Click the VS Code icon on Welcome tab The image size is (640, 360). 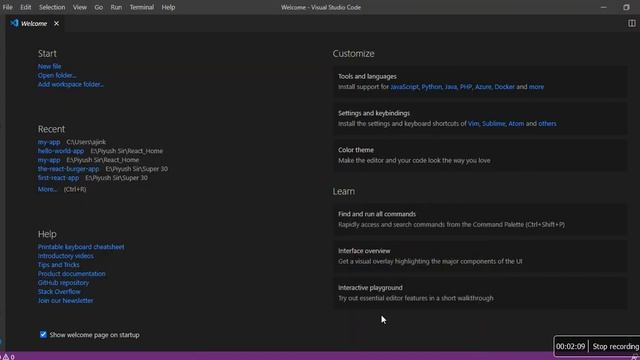(x=14, y=23)
